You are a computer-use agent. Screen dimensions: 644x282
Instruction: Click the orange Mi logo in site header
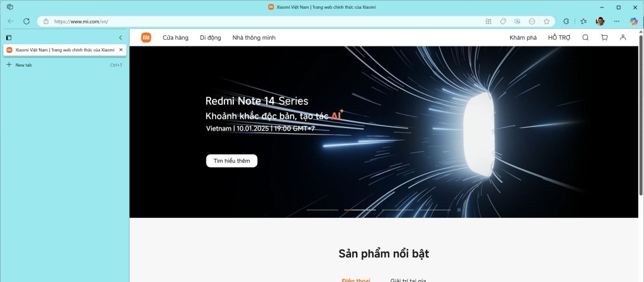pos(146,38)
